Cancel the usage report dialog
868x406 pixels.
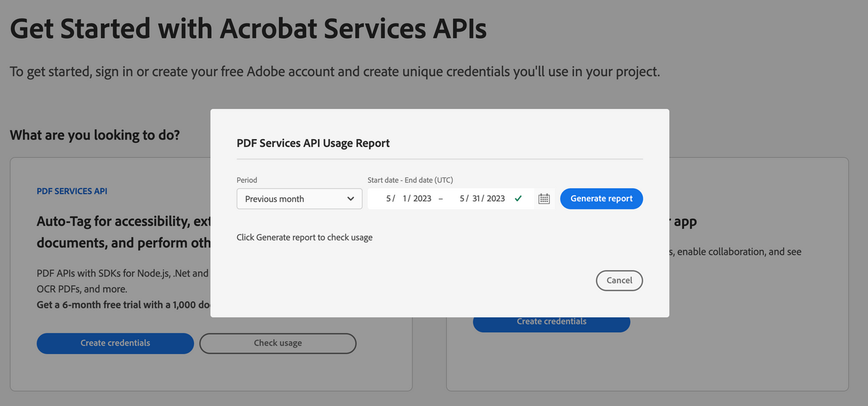[619, 280]
